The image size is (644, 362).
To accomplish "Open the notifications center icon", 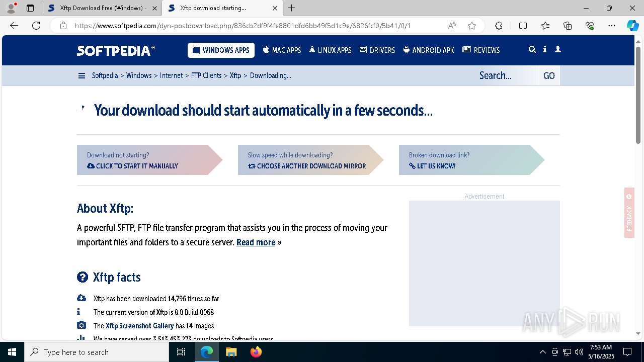I will pos(627,352).
